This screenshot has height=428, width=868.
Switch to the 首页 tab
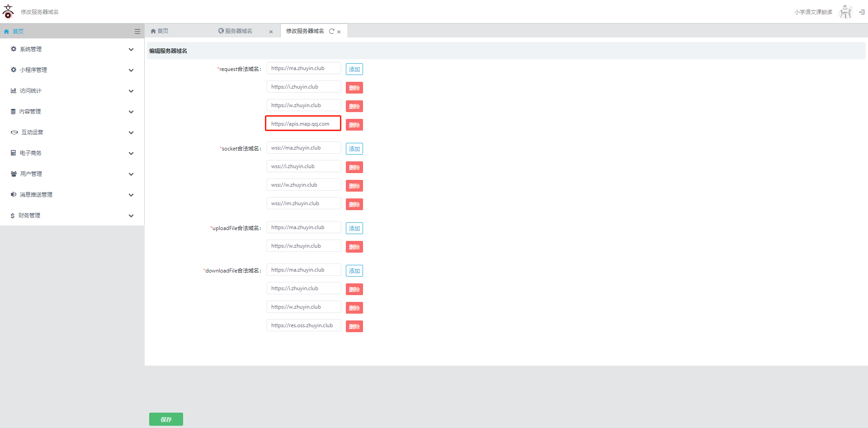click(x=160, y=31)
